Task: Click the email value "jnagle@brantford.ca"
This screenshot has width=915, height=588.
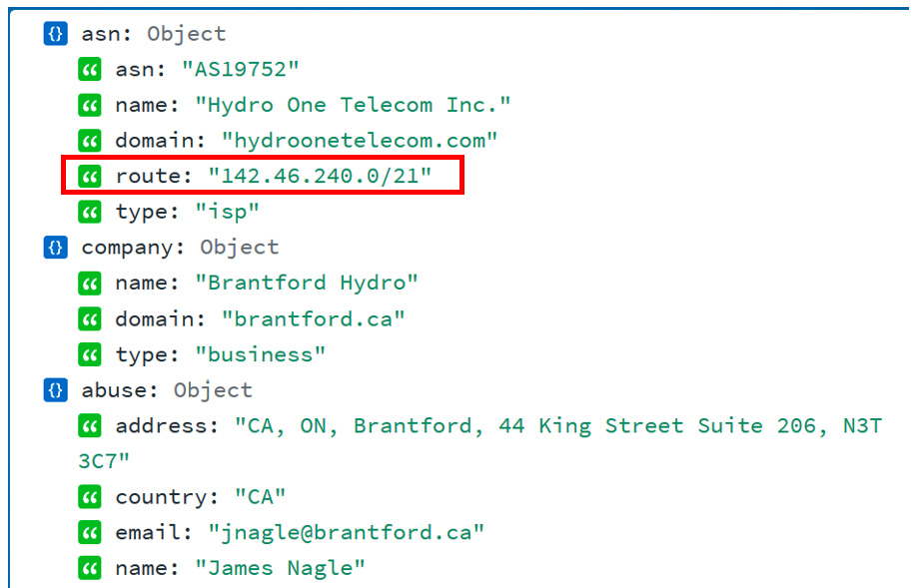Action: (347, 532)
